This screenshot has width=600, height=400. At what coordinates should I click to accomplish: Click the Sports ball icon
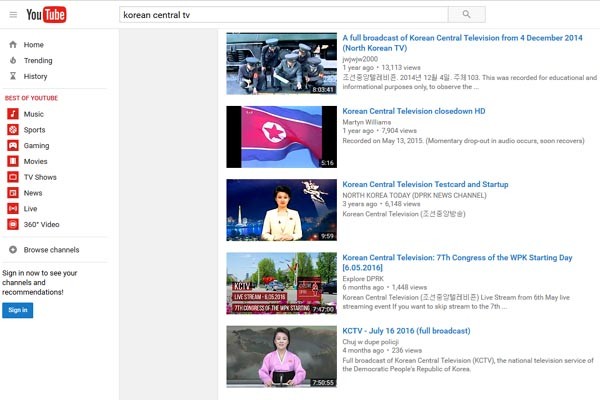coord(13,130)
